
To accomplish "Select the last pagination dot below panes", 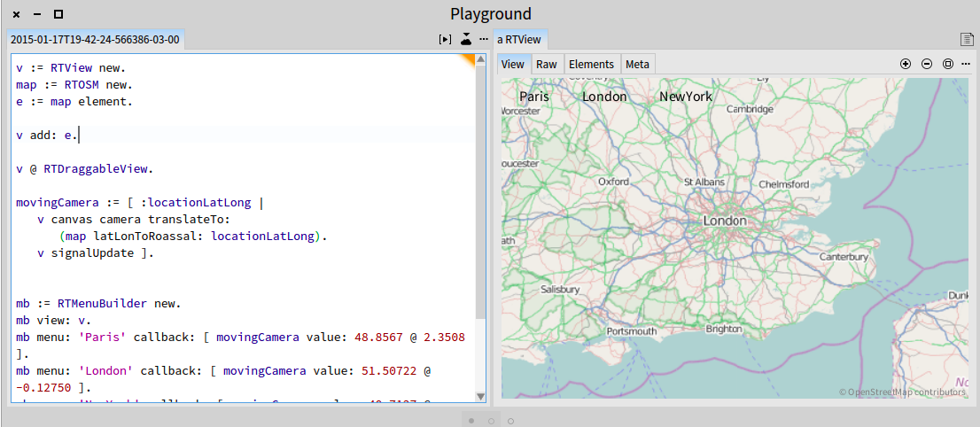I will point(511,420).
